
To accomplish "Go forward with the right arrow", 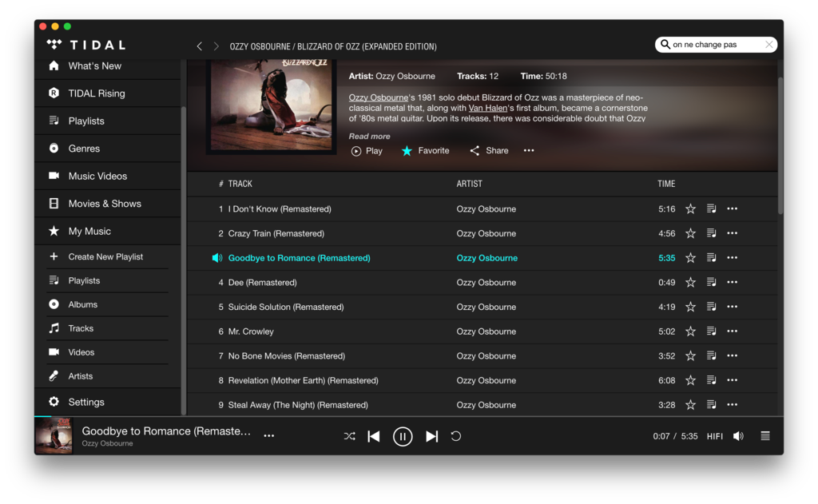I will click(216, 46).
